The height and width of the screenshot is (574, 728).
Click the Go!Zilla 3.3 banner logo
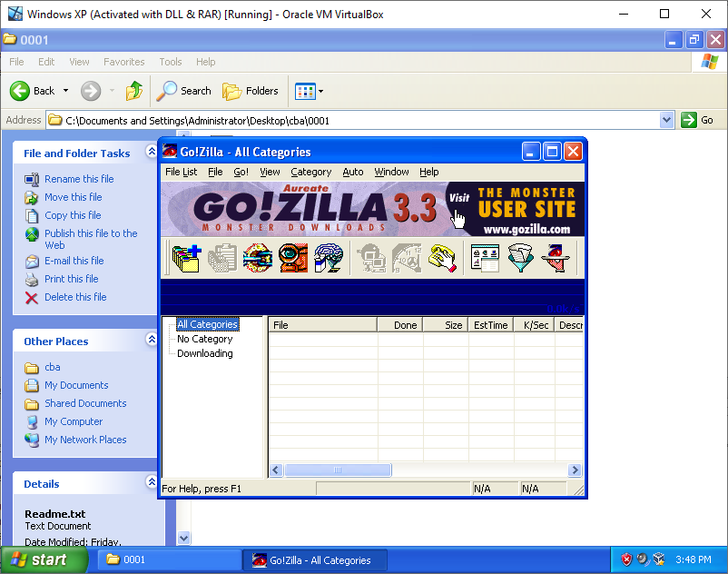click(315, 209)
